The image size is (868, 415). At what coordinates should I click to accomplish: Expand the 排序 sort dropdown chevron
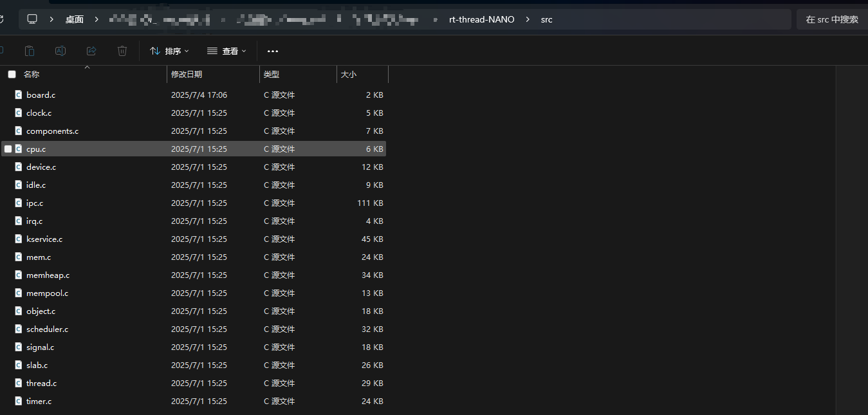187,51
